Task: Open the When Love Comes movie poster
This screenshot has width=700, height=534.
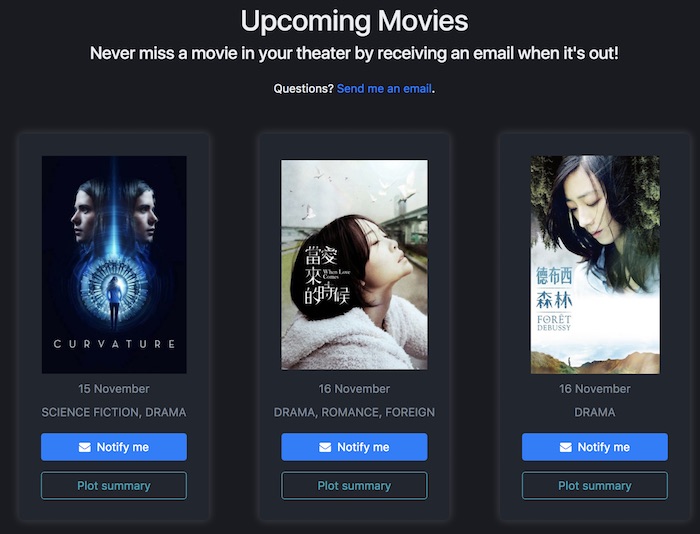Action: click(x=354, y=265)
